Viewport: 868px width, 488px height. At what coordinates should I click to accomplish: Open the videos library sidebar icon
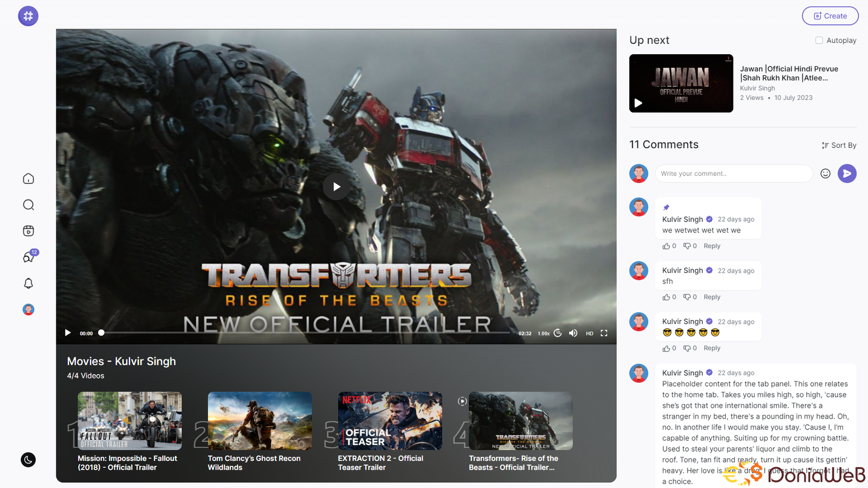[x=28, y=231]
